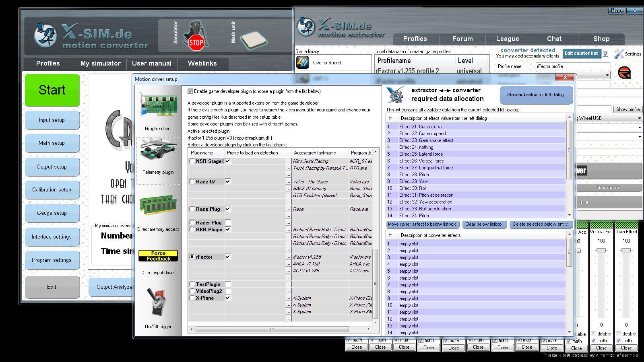Open the My simulator menu tab
The height and width of the screenshot is (362, 644).
click(x=101, y=64)
